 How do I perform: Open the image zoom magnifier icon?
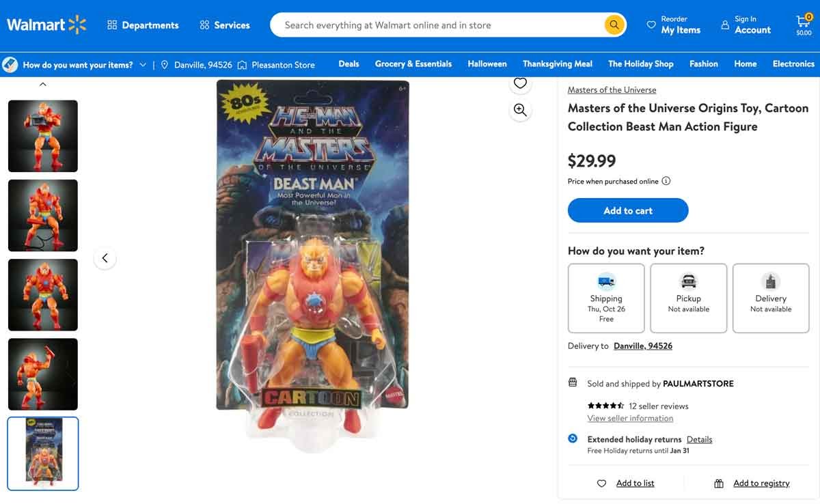[x=520, y=109]
